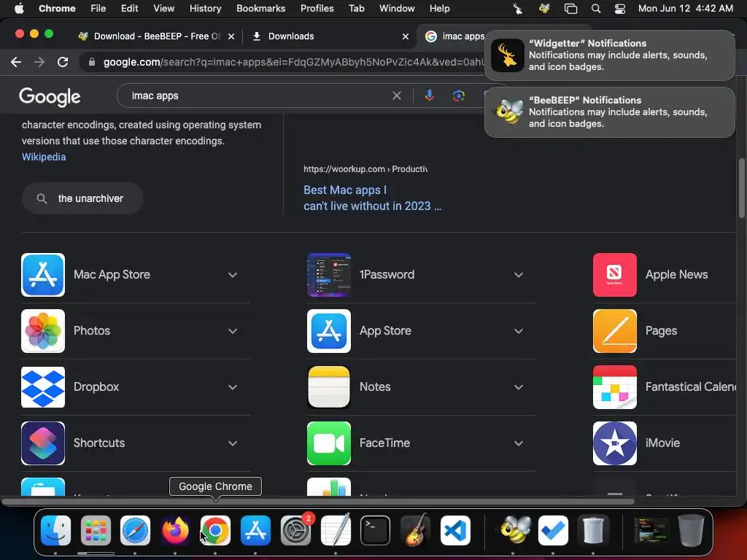The height and width of the screenshot is (560, 747).
Task: Open the checkmark tasks app in the Dock
Action: pos(553,530)
